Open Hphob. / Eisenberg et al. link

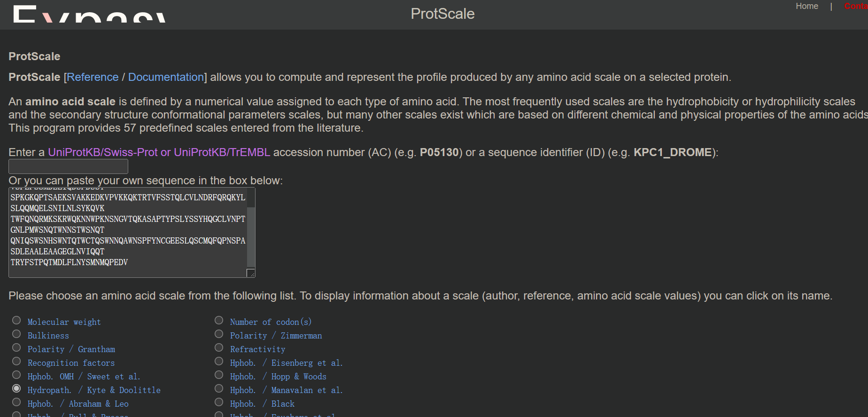point(287,363)
